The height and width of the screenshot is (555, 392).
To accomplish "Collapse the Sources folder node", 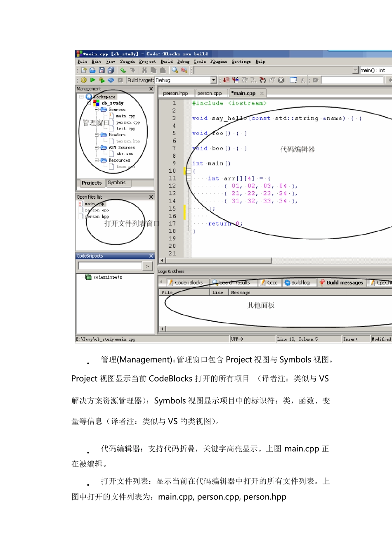I will [97, 110].
